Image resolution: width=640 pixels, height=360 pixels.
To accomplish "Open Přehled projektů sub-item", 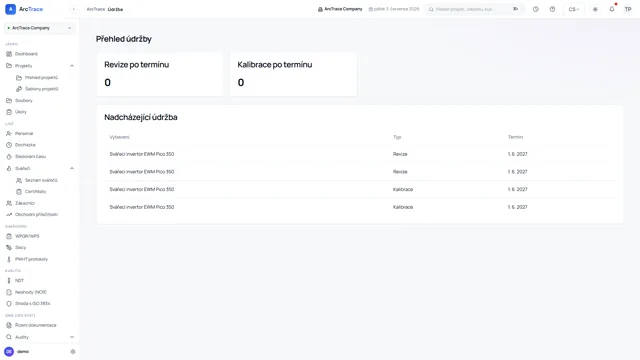I will pyautogui.click(x=41, y=78).
